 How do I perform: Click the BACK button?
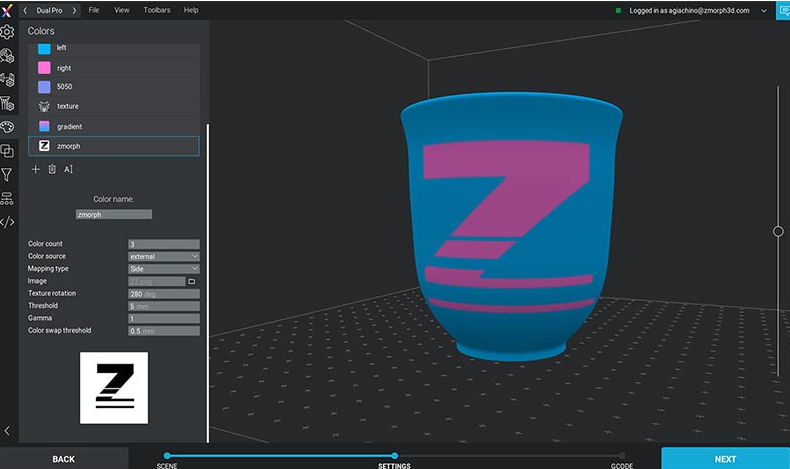(64, 459)
